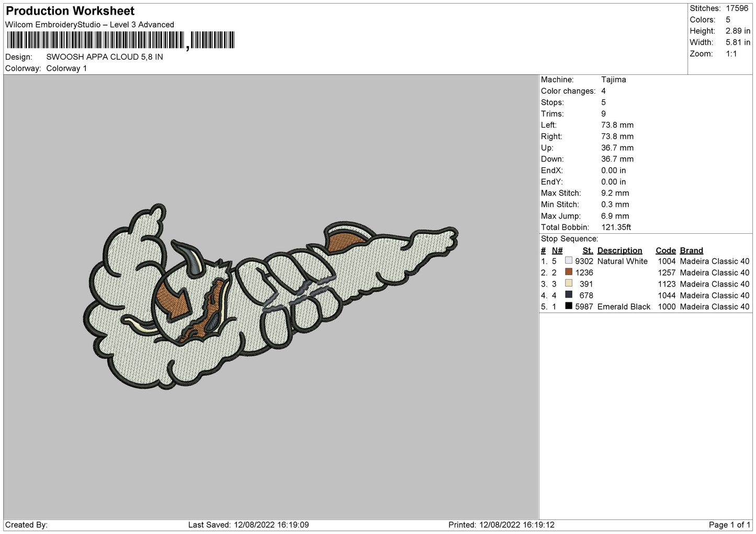Select the Total Bobbin value 121.35ft
This screenshot has height=534, width=756.
(616, 228)
